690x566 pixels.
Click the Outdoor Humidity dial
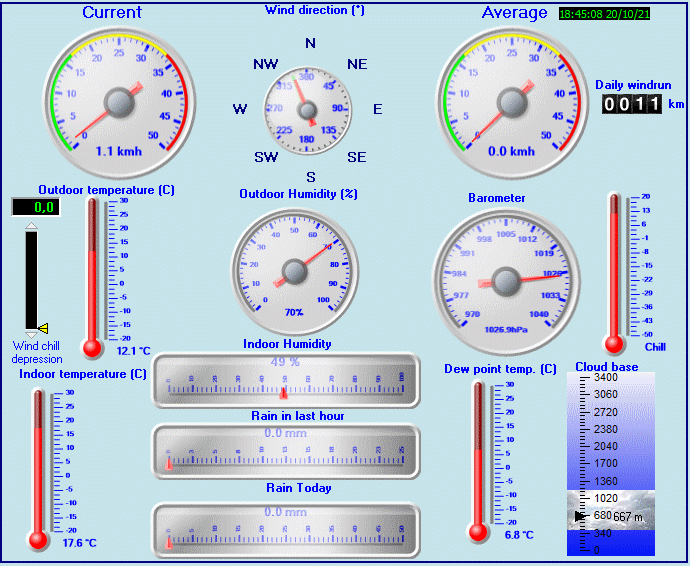pyautogui.click(x=294, y=271)
